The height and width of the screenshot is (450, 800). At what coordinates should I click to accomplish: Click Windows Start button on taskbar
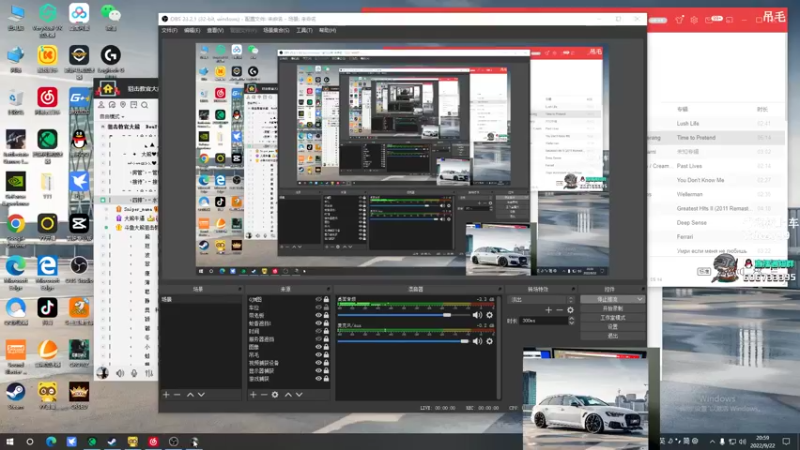tap(10, 441)
